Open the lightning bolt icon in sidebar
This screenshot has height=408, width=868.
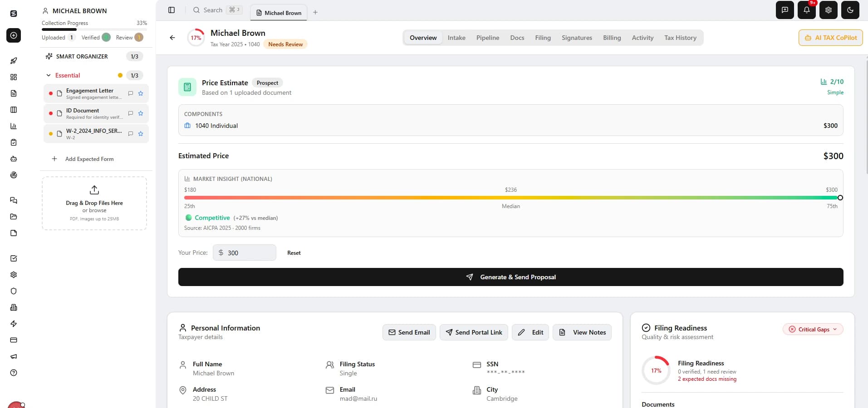tap(14, 324)
